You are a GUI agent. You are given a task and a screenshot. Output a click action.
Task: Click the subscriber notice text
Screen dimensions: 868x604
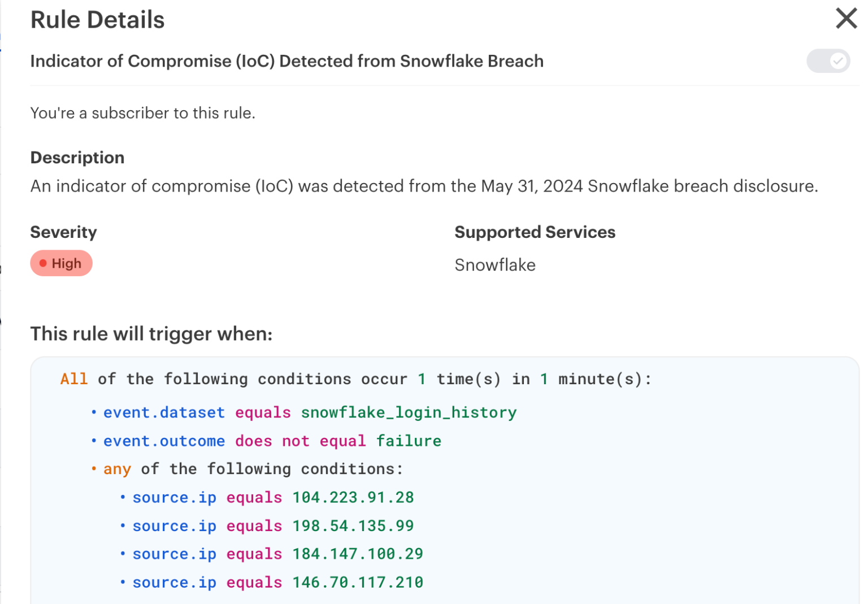[142, 112]
